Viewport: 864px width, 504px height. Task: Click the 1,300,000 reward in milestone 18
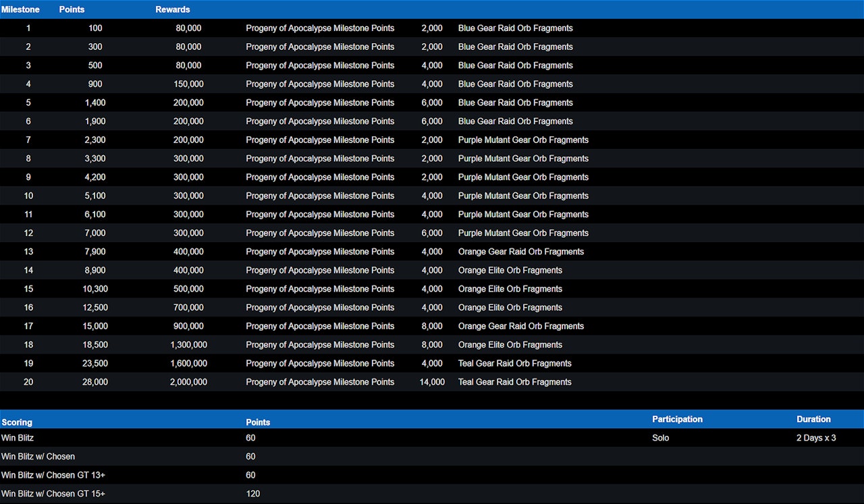tap(188, 345)
